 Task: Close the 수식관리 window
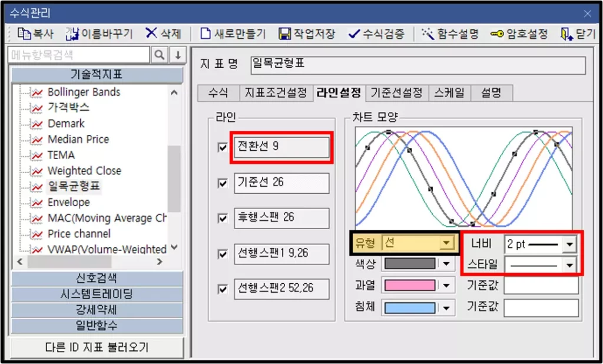[x=587, y=14]
